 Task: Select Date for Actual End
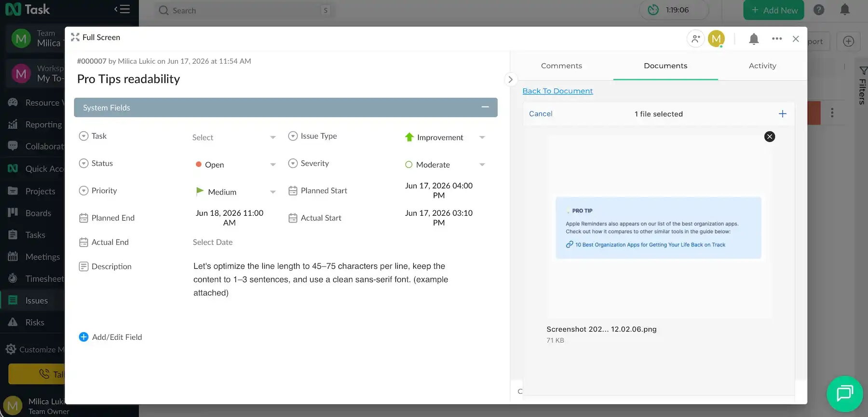213,242
